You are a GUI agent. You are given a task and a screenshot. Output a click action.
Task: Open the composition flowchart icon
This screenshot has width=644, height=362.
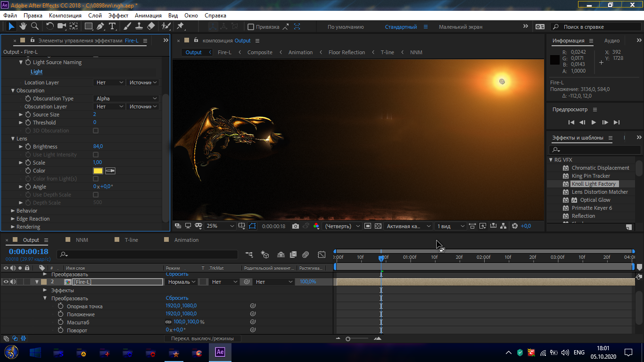point(504,226)
